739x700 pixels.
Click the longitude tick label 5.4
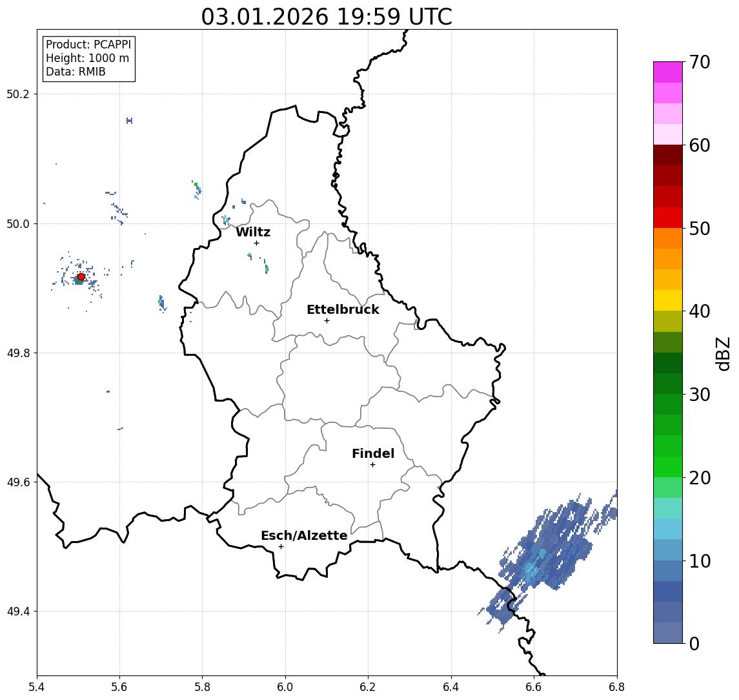[x=37, y=687]
